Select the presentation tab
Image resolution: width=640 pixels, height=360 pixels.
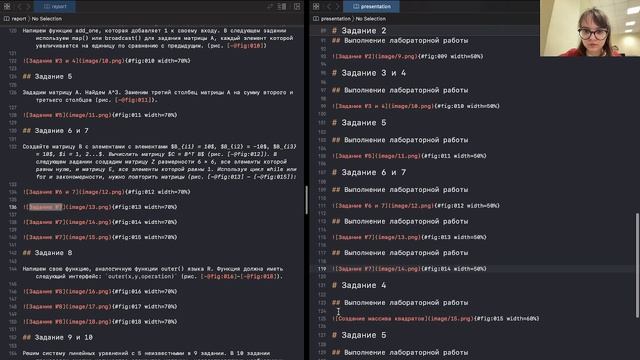371,7
